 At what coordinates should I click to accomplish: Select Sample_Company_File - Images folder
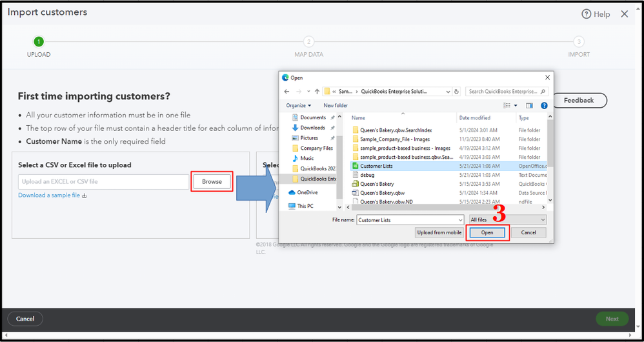(395, 139)
